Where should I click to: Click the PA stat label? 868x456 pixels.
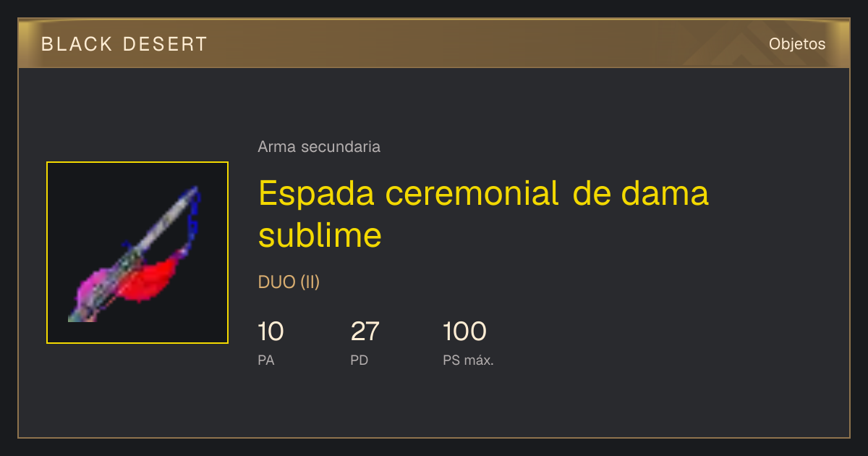coord(266,360)
